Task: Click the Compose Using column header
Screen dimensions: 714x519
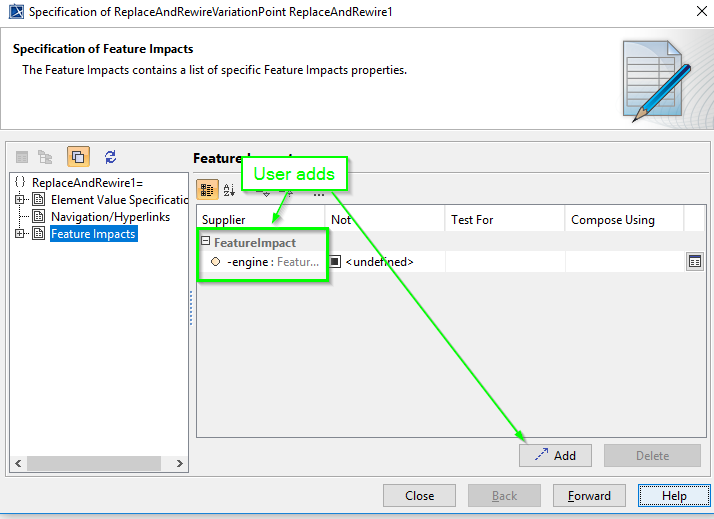Action: tap(624, 219)
